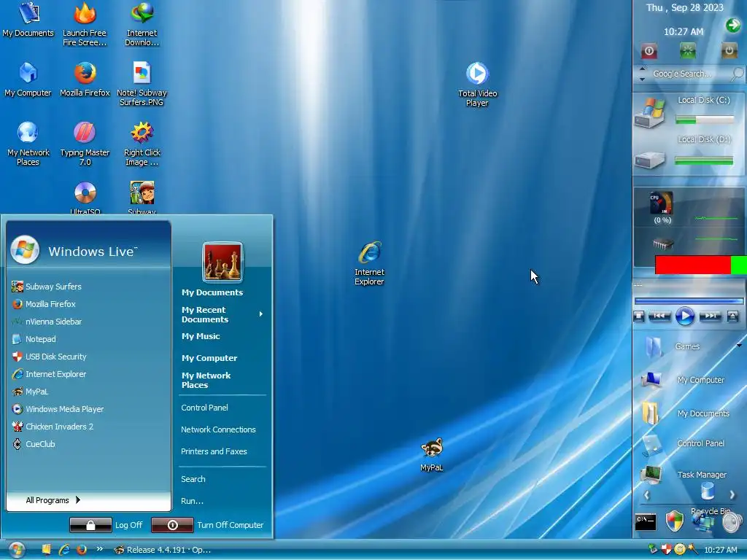Click Local Disk (D:) usage bar
Image resolution: width=747 pixels, height=560 pixels.
tap(704, 161)
